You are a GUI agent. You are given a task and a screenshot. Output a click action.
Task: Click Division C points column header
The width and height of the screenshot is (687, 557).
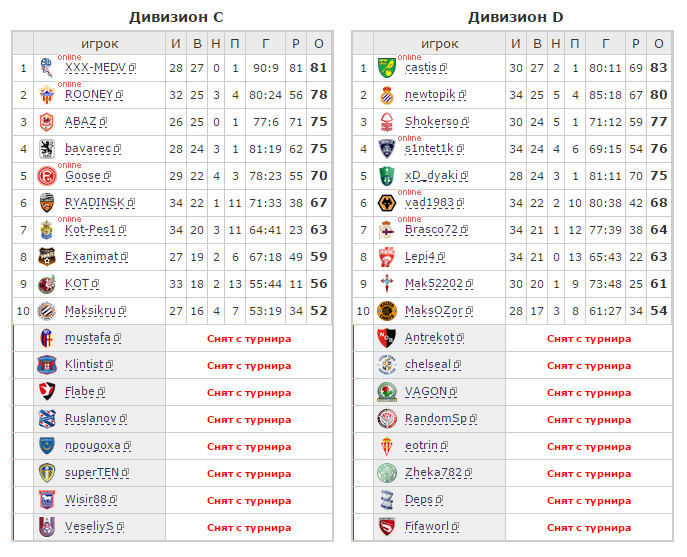point(319,43)
